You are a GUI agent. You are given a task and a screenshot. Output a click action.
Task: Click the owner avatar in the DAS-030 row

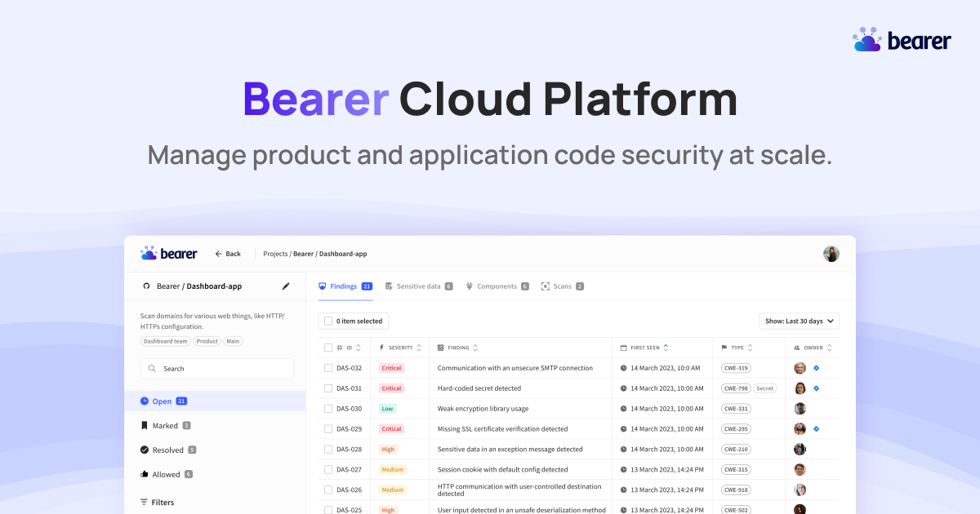(800, 409)
